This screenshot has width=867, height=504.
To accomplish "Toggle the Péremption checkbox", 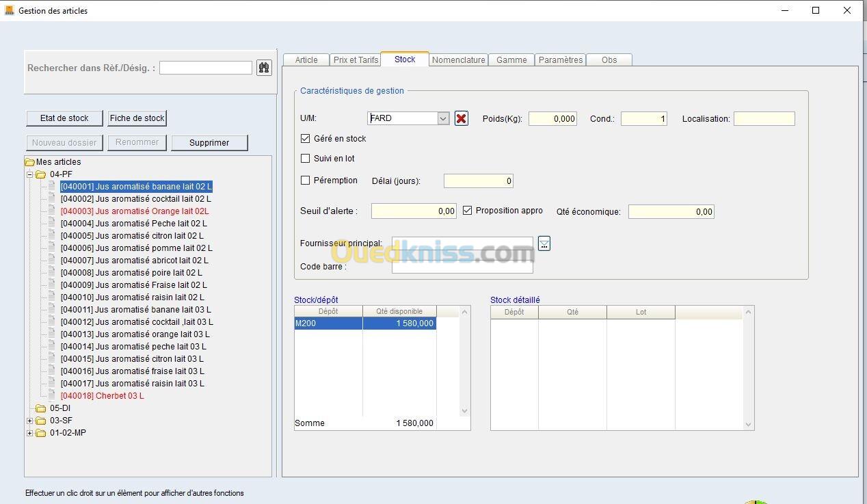I will (x=306, y=181).
